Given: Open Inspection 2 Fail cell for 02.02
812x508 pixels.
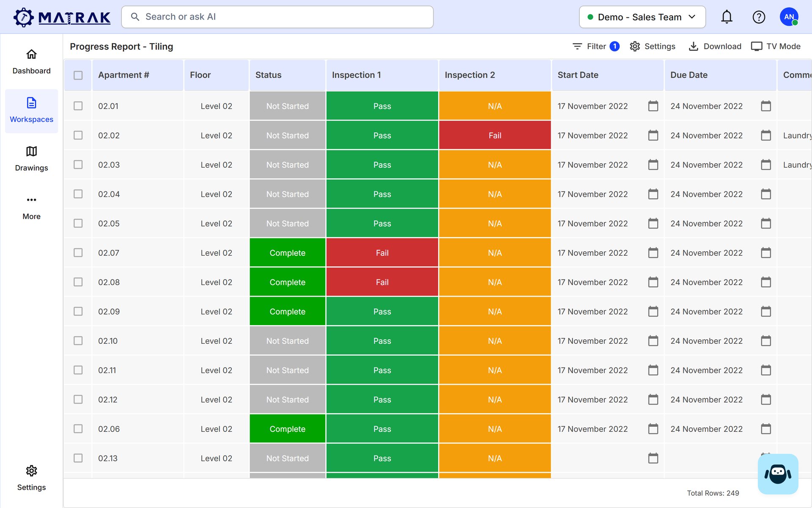Looking at the screenshot, I should (495, 135).
